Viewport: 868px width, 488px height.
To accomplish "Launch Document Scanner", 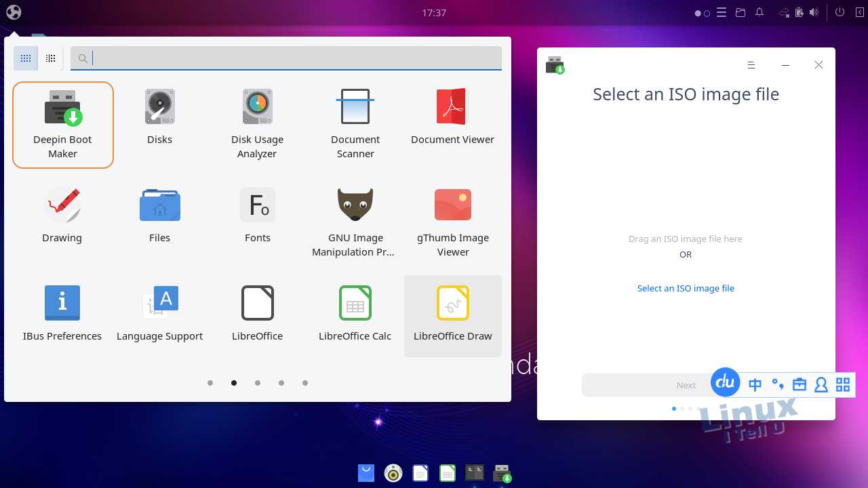I will [x=355, y=125].
